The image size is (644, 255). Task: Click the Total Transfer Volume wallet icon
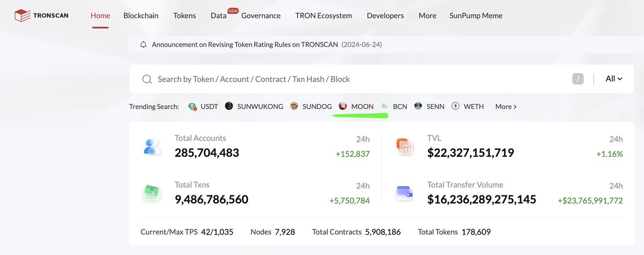[405, 193]
